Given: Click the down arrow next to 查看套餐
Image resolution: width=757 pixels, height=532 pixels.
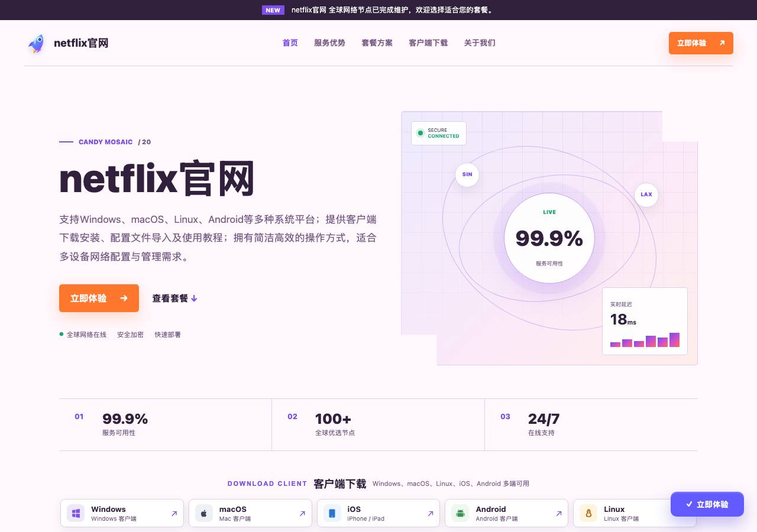Looking at the screenshot, I should pos(194,299).
